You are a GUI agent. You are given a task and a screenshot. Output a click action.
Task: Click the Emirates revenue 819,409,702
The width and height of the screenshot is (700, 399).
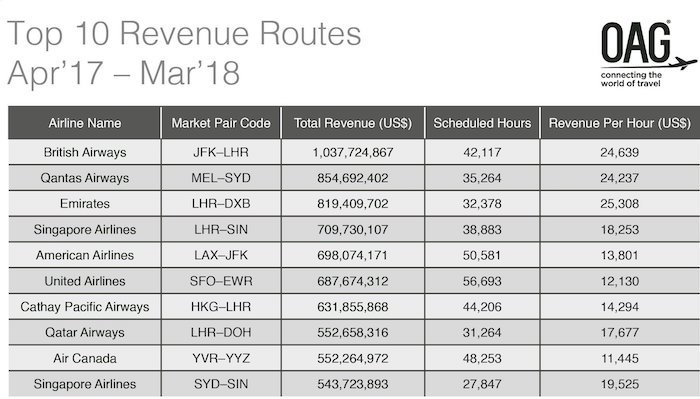tap(353, 204)
